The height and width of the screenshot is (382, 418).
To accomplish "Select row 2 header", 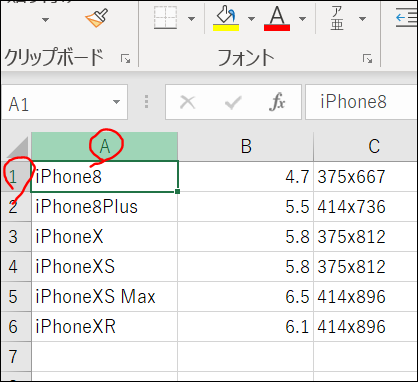I will click(x=16, y=207).
